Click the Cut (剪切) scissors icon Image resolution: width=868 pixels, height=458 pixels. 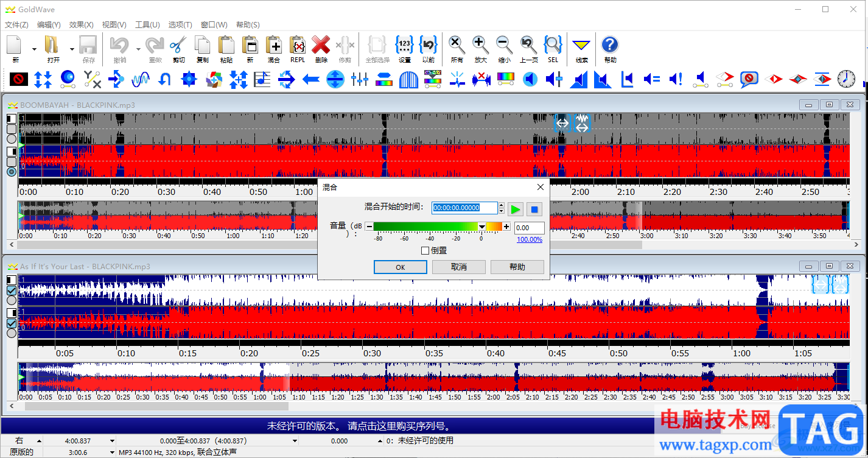click(x=178, y=45)
